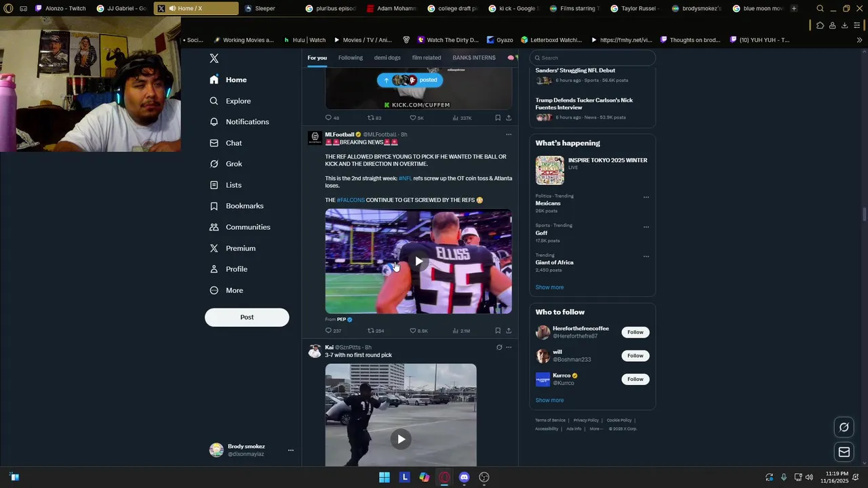Open Profile in sidebar
The height and width of the screenshot is (488, 868).
pyautogui.click(x=229, y=269)
